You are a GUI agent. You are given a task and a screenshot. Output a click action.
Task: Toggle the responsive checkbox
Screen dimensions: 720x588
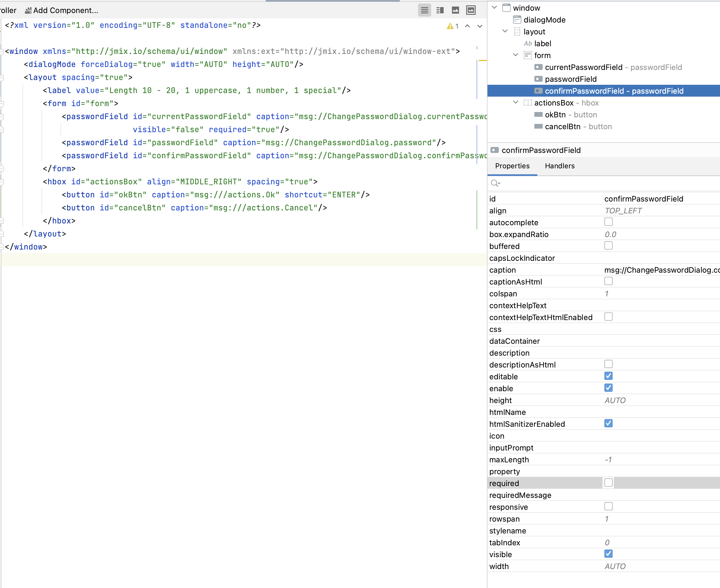(x=608, y=506)
